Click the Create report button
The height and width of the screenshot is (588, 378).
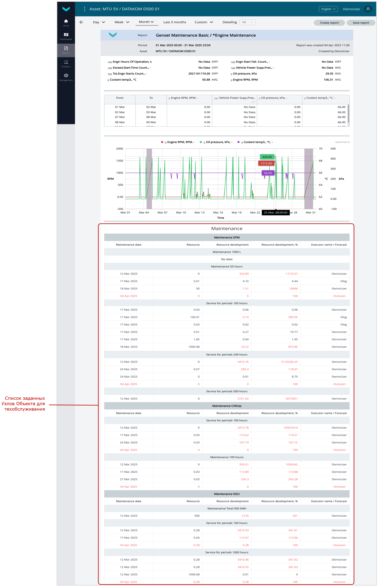tap(329, 23)
